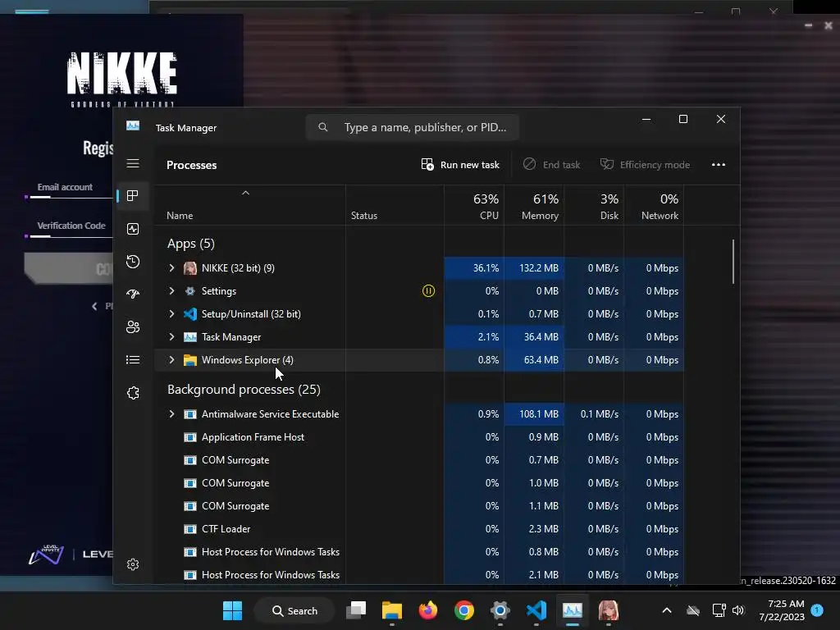Show hidden system tray icons
Viewport: 840px width, 630px height.
tap(667, 610)
